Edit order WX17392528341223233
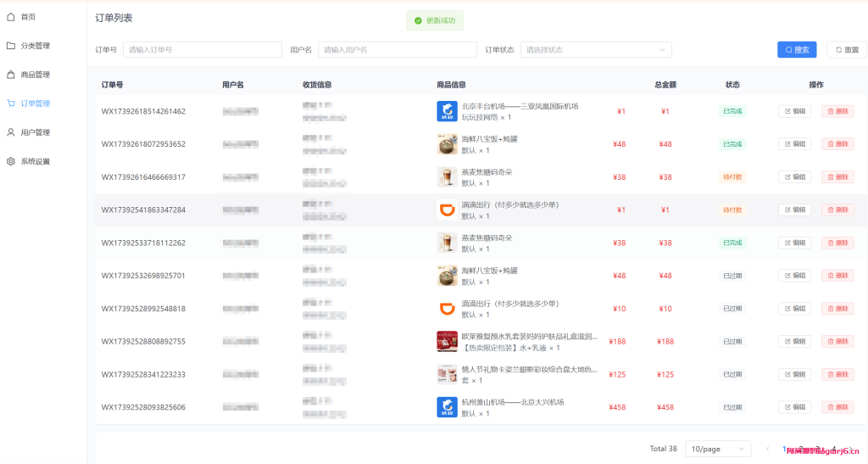The image size is (868, 464). (794, 374)
